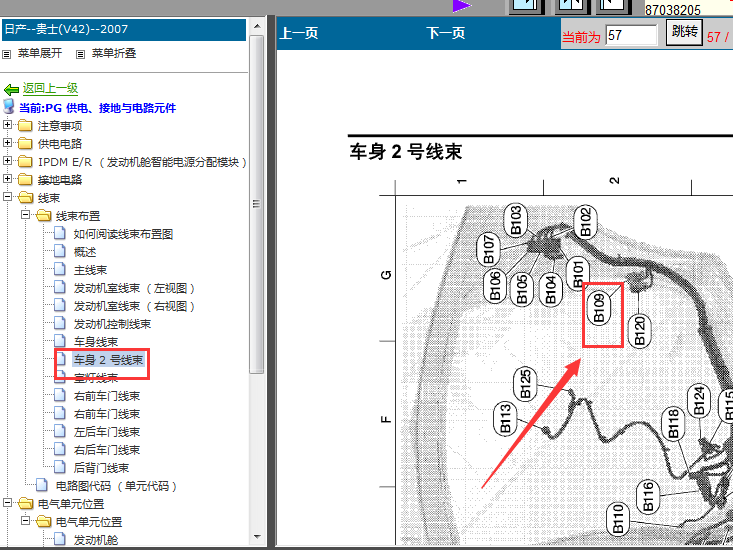Go to previous page via 上一页
Screen dimensions: 733x550
click(x=299, y=33)
